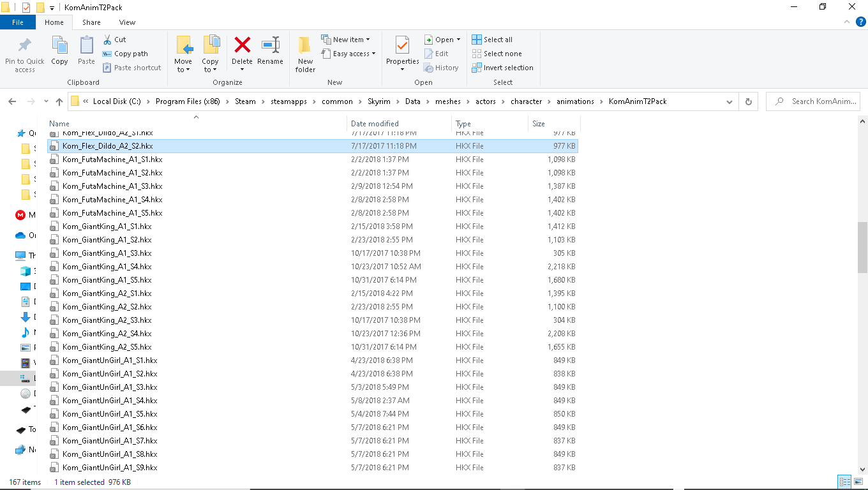The width and height of the screenshot is (868, 490).
Task: Expand the New item dropdown
Action: [345, 40]
